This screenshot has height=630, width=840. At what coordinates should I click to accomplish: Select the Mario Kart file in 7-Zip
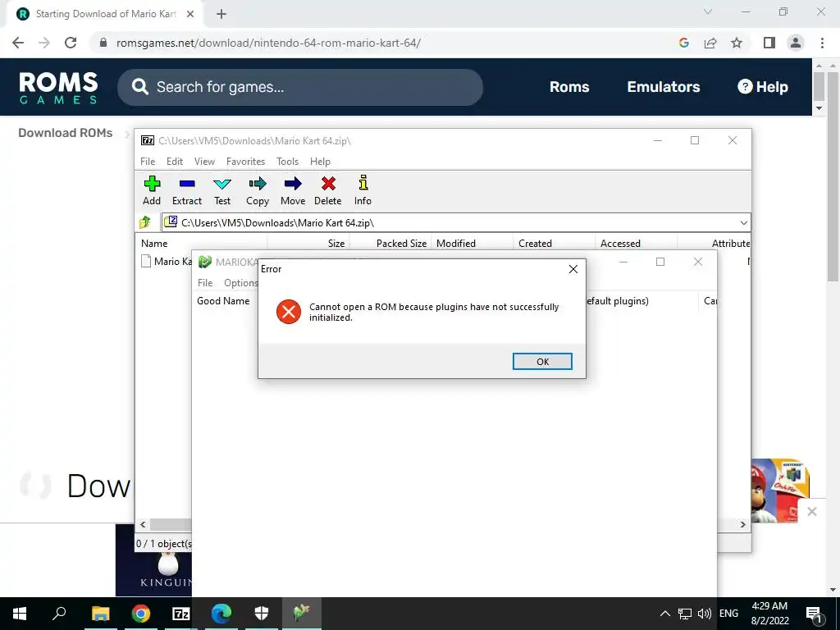pos(167,262)
